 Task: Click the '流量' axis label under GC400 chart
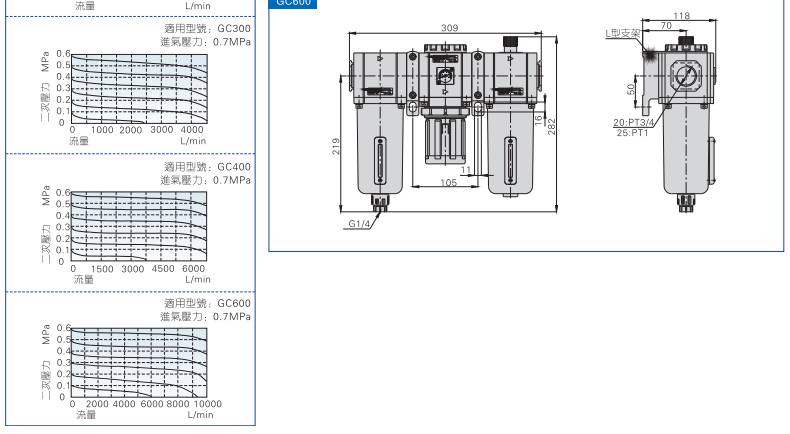point(84,279)
